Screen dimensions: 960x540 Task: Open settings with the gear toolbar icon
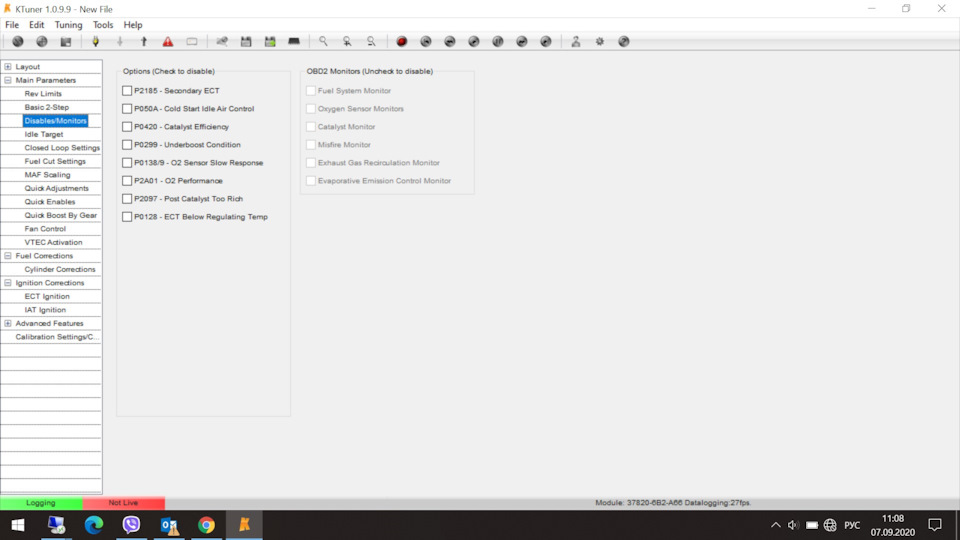[600, 42]
